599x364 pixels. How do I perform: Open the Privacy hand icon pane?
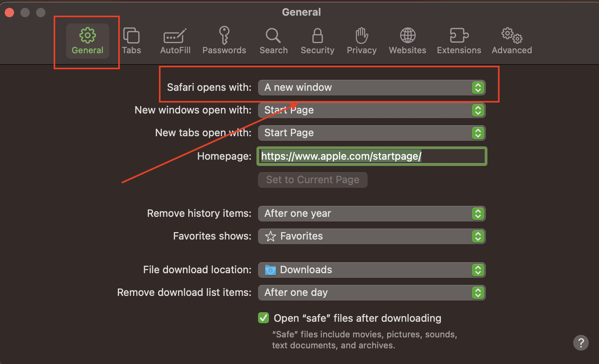tap(361, 41)
